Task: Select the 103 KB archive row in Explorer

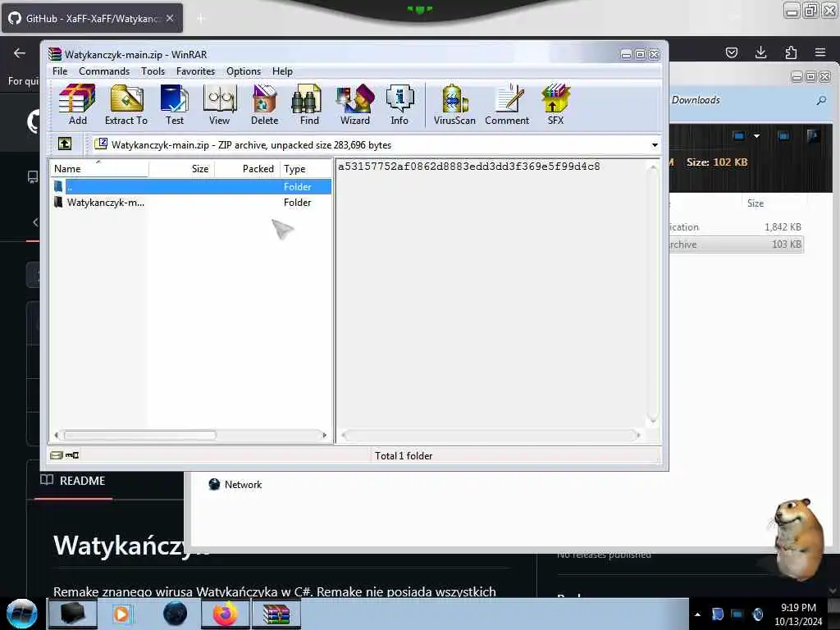Action: pyautogui.click(x=736, y=244)
